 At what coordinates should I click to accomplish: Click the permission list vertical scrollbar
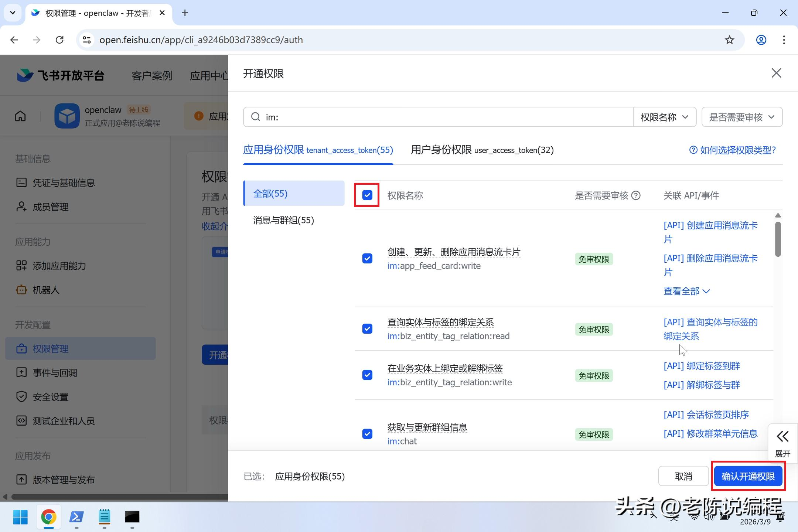tap(778, 239)
